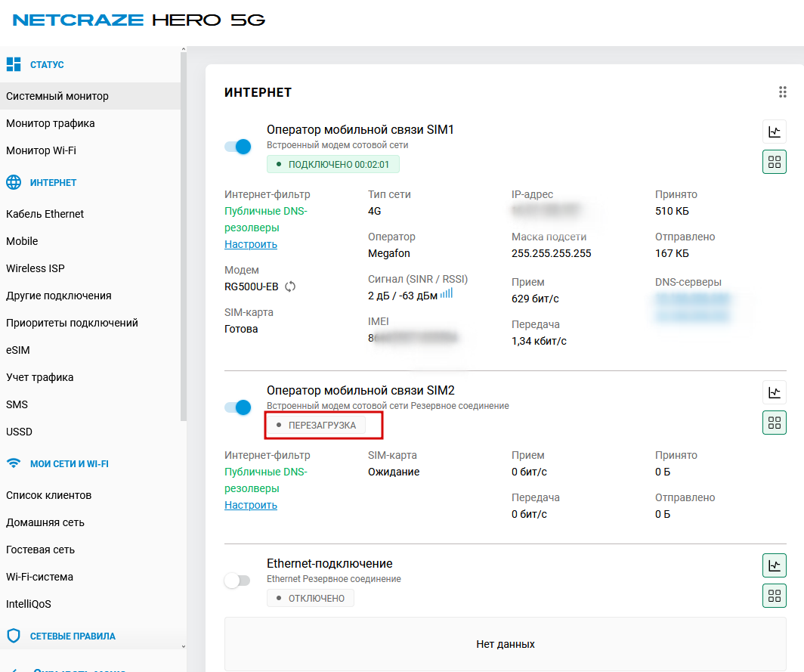The image size is (804, 672).
Task: Open the Internet panel drag-dots menu
Action: (783, 92)
